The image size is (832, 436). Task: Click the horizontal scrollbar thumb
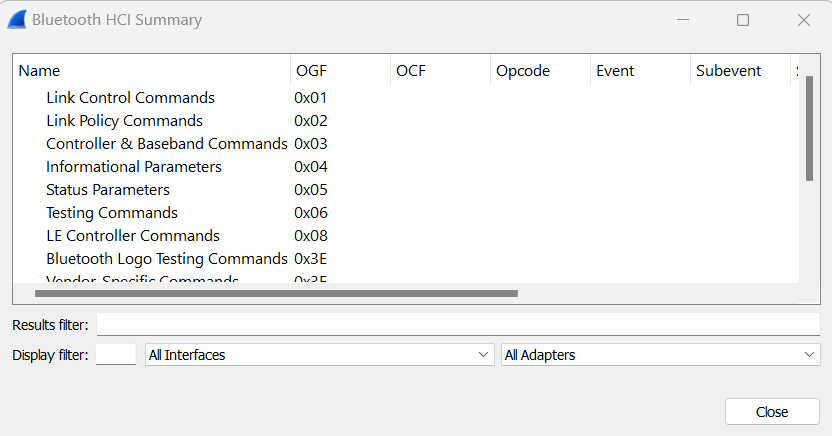click(x=276, y=294)
